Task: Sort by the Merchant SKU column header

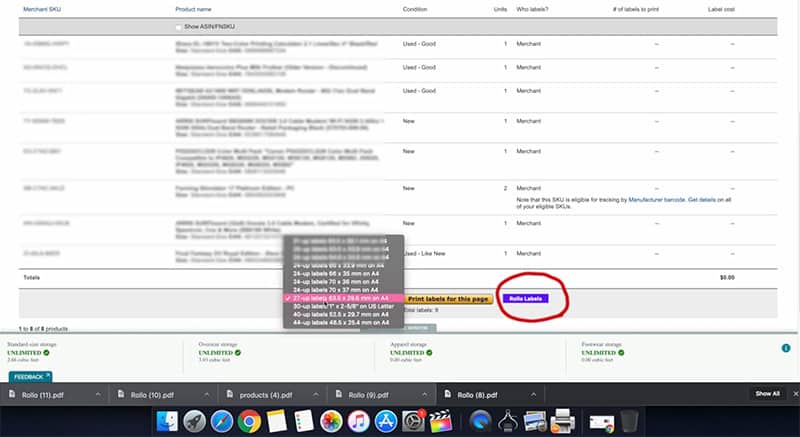Action: click(x=42, y=9)
